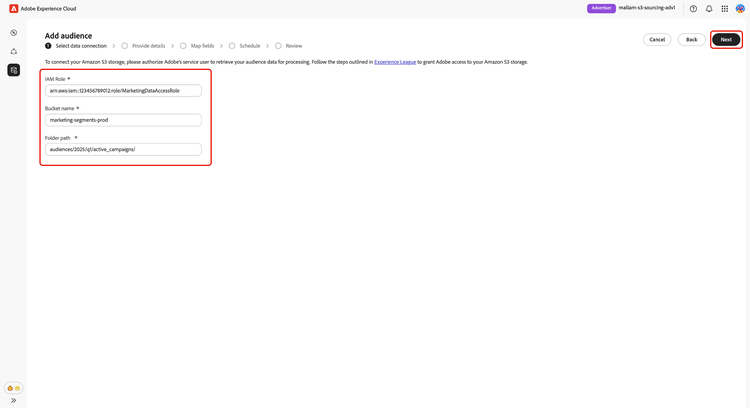Image resolution: width=750 pixels, height=408 pixels.
Task: Open the notifications bell
Action: (x=709, y=9)
